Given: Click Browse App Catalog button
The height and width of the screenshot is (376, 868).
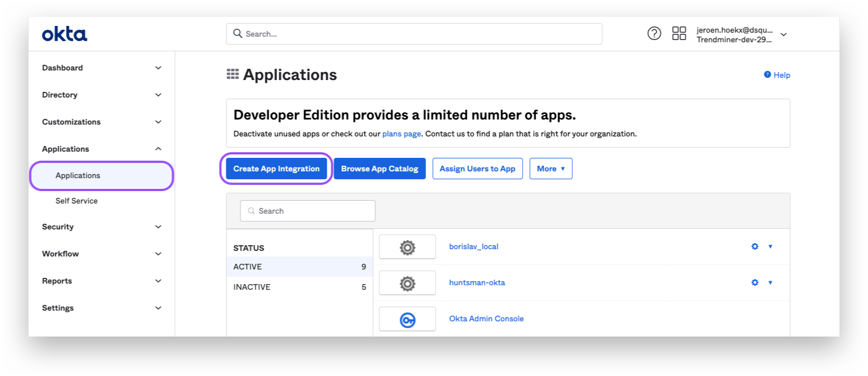Looking at the screenshot, I should 379,169.
